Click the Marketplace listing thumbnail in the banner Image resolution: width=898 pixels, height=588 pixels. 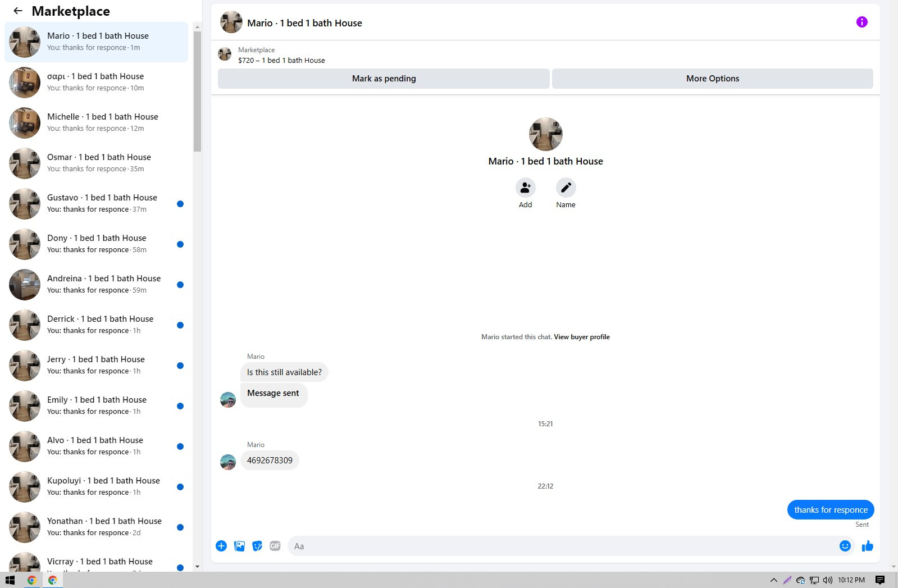[x=225, y=54]
